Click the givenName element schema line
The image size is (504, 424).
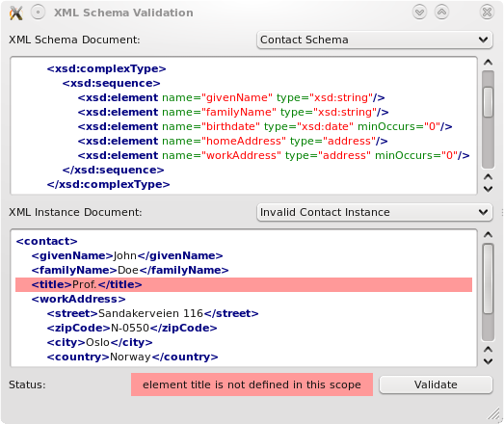coord(231,97)
